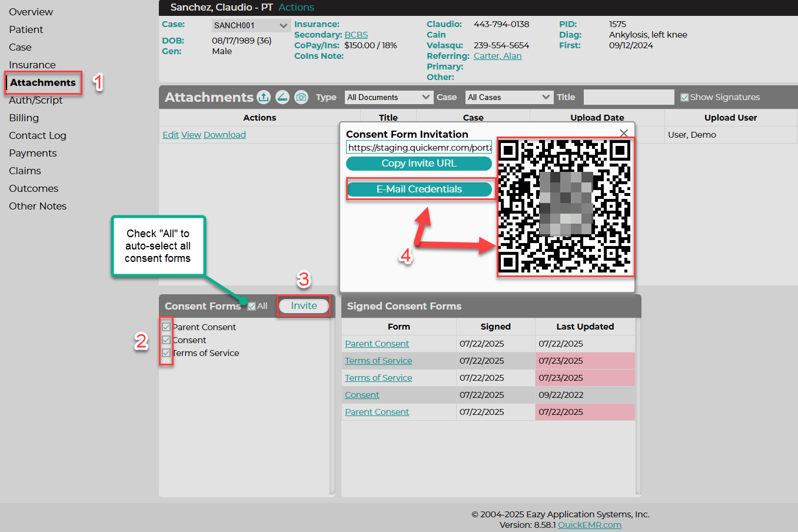Screen dimensions: 798x532
Task: Click the Last Updated column header
Action: coord(585,327)
